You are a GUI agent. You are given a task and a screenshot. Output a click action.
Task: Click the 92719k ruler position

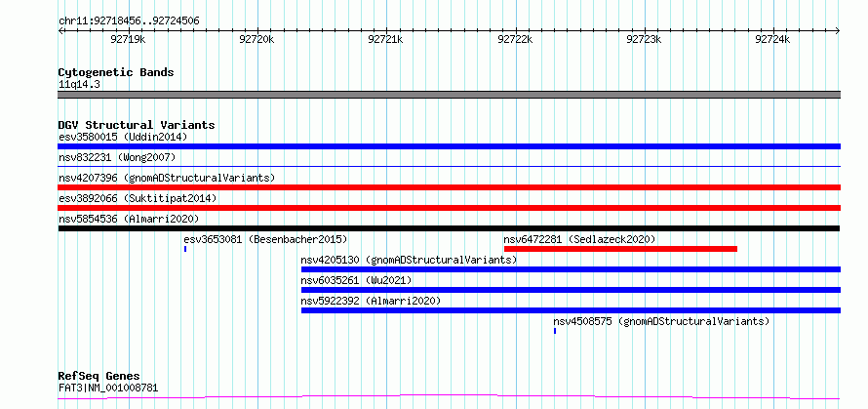click(x=128, y=39)
